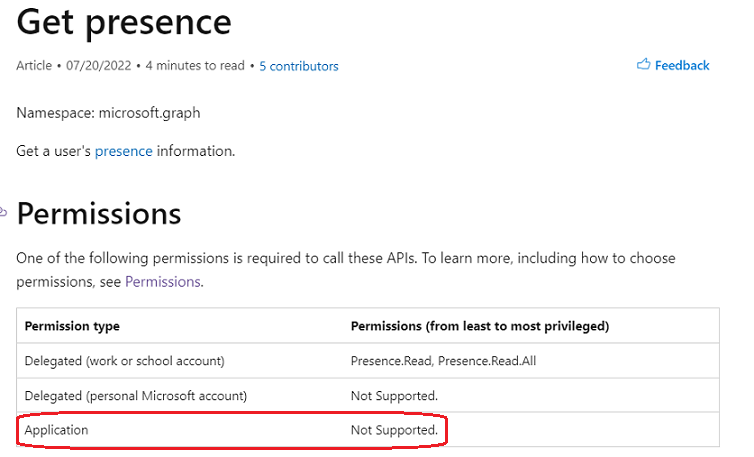
Task: Select the Application permission type cell
Action: click(x=57, y=430)
